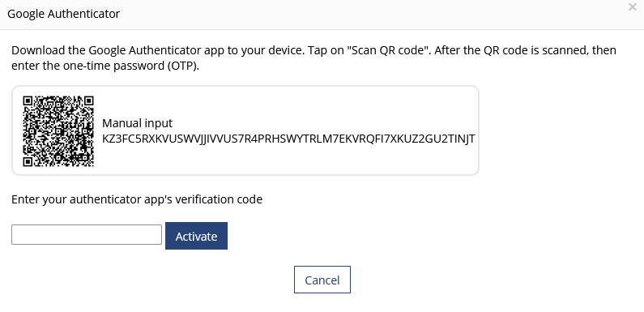This screenshot has height=312, width=644.
Task: Click the QR code image
Action: [58, 131]
